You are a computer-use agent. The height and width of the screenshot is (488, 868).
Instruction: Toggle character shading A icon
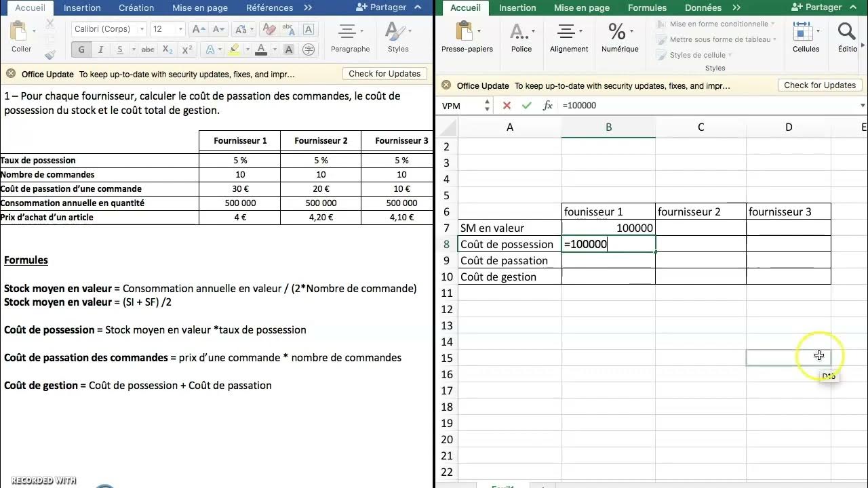tap(289, 49)
